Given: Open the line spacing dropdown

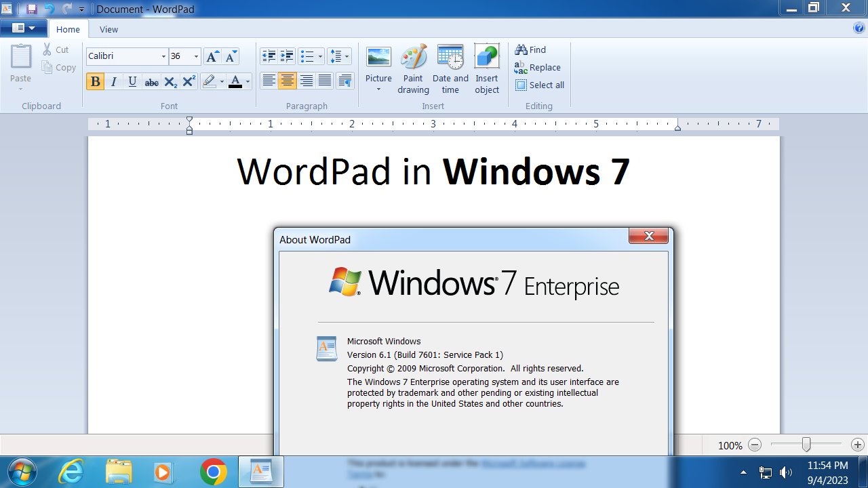Looking at the screenshot, I should point(345,56).
